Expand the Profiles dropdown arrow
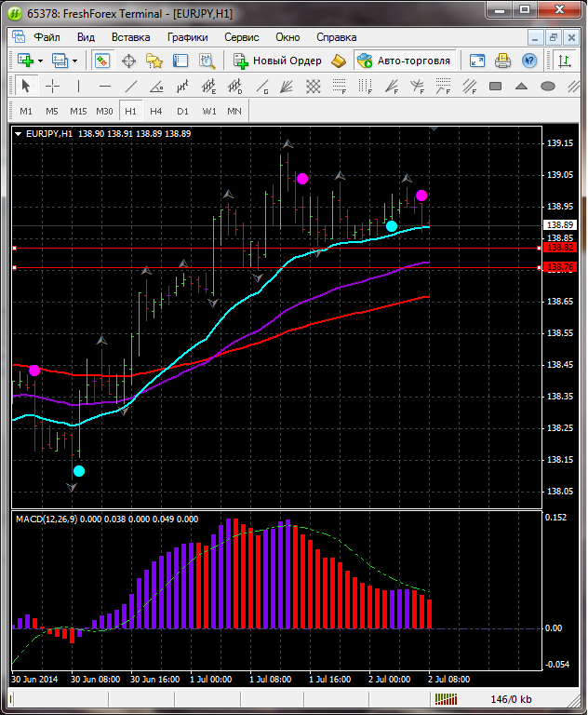The height and width of the screenshot is (715, 588). click(x=74, y=61)
